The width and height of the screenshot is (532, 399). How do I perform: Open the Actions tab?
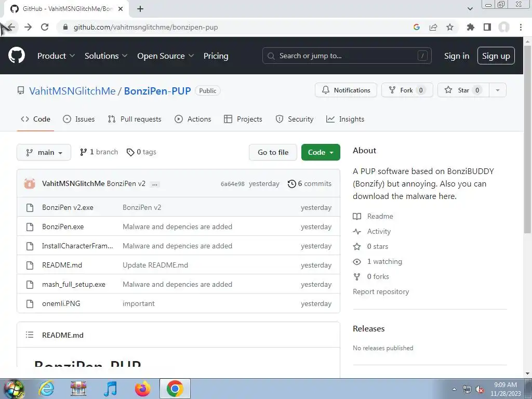click(193, 119)
